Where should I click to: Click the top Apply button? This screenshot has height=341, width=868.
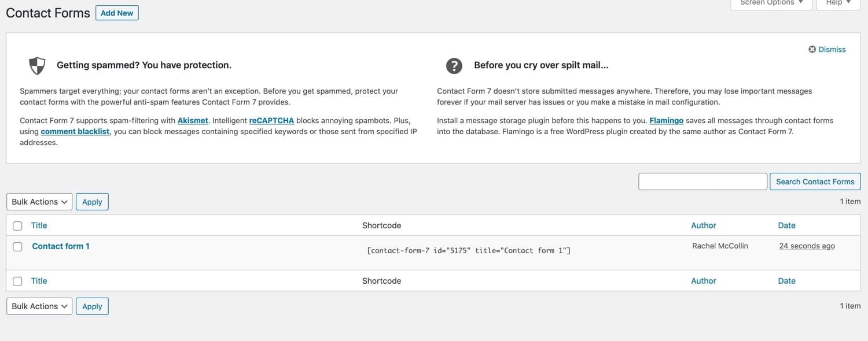92,201
